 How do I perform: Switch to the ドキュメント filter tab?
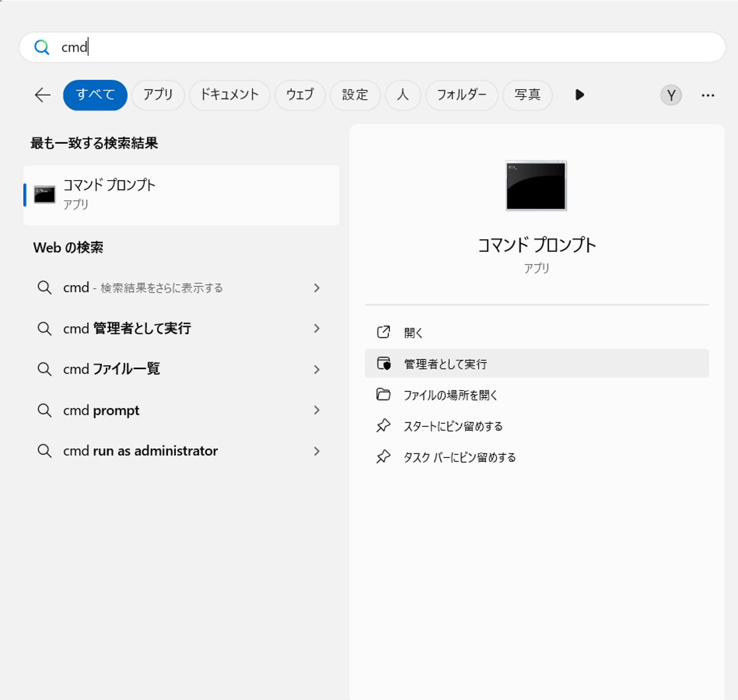coord(230,95)
